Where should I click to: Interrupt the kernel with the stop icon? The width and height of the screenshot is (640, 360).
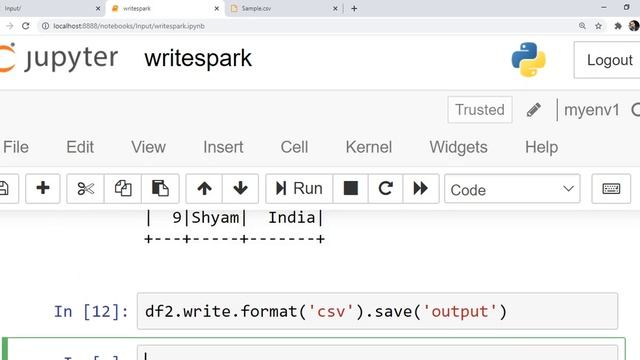tap(351, 189)
